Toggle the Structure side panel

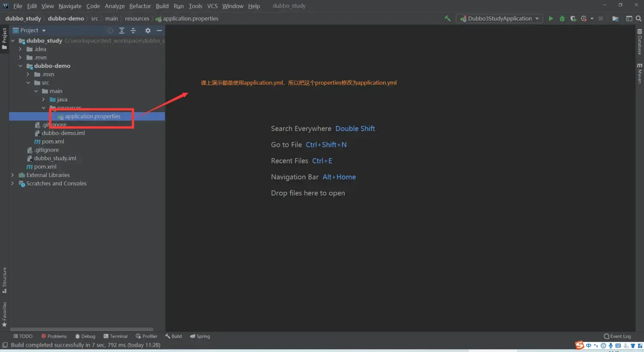(x=4, y=280)
